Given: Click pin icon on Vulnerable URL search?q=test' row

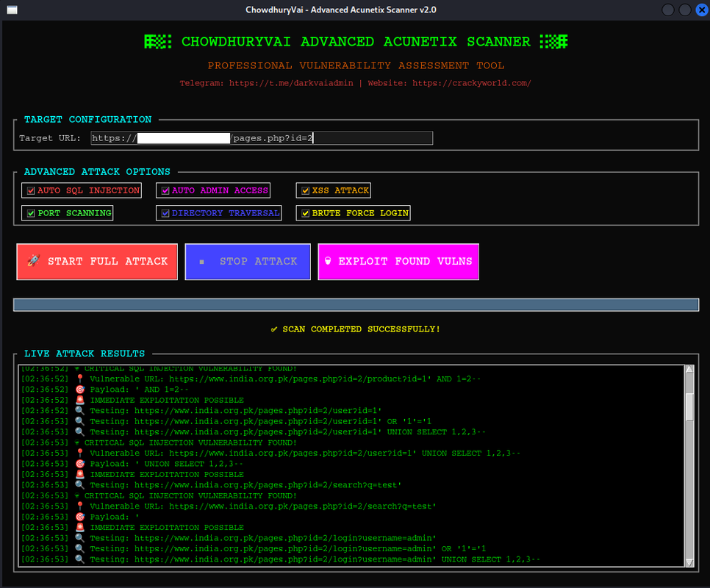Looking at the screenshot, I should pyautogui.click(x=80, y=506).
